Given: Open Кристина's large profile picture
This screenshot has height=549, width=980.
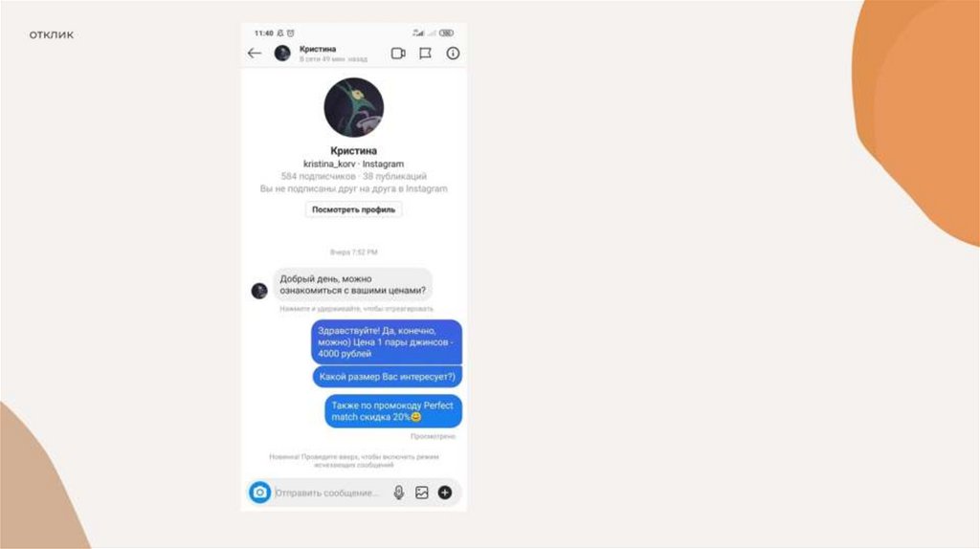Looking at the screenshot, I should [x=354, y=107].
